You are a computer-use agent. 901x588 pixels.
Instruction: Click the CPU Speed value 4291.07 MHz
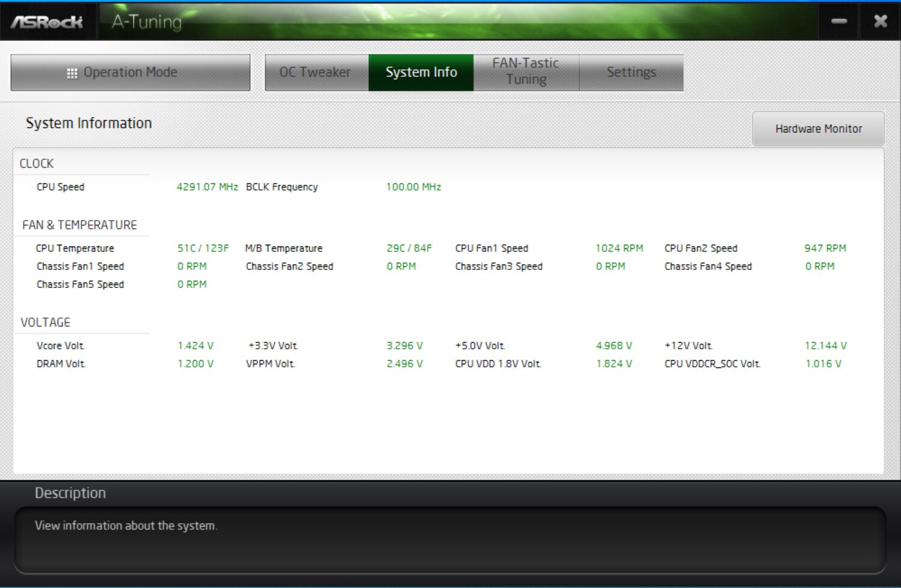[x=207, y=187]
